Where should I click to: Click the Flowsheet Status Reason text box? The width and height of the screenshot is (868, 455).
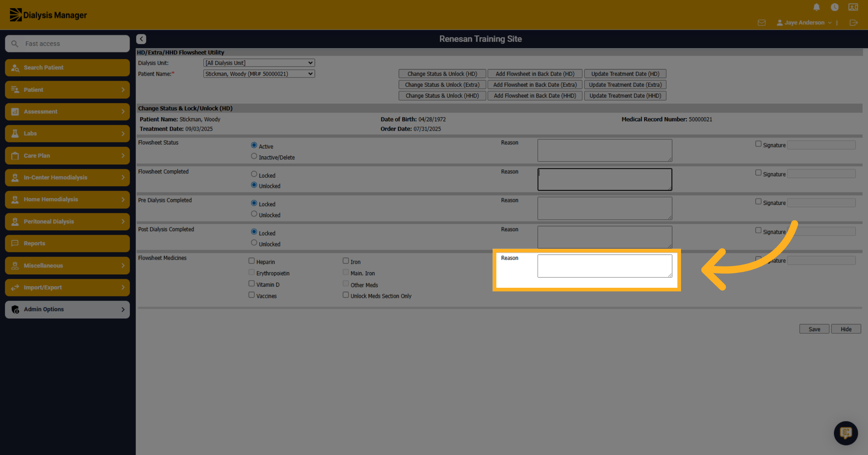click(x=605, y=150)
